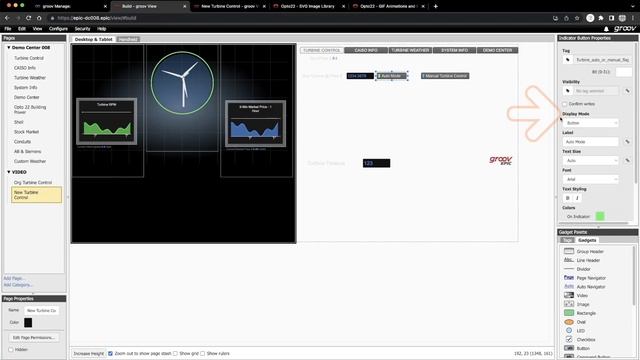Screen dimensions: 640x360
Task: Open the File menu
Action: click(x=8, y=29)
